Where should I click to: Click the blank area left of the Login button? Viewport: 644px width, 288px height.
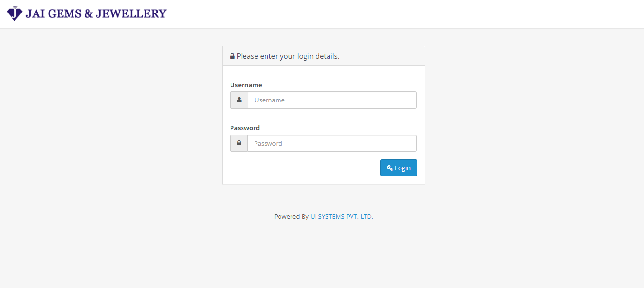[x=303, y=168]
